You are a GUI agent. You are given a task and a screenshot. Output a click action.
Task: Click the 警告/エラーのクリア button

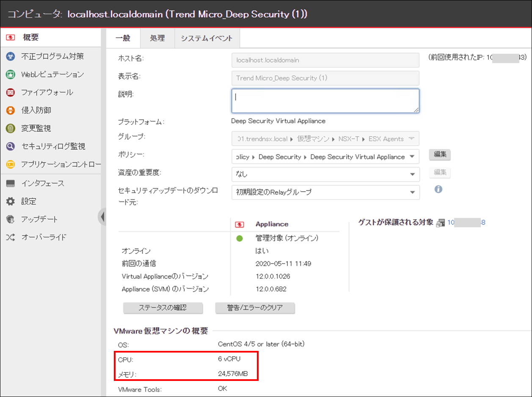tap(255, 308)
